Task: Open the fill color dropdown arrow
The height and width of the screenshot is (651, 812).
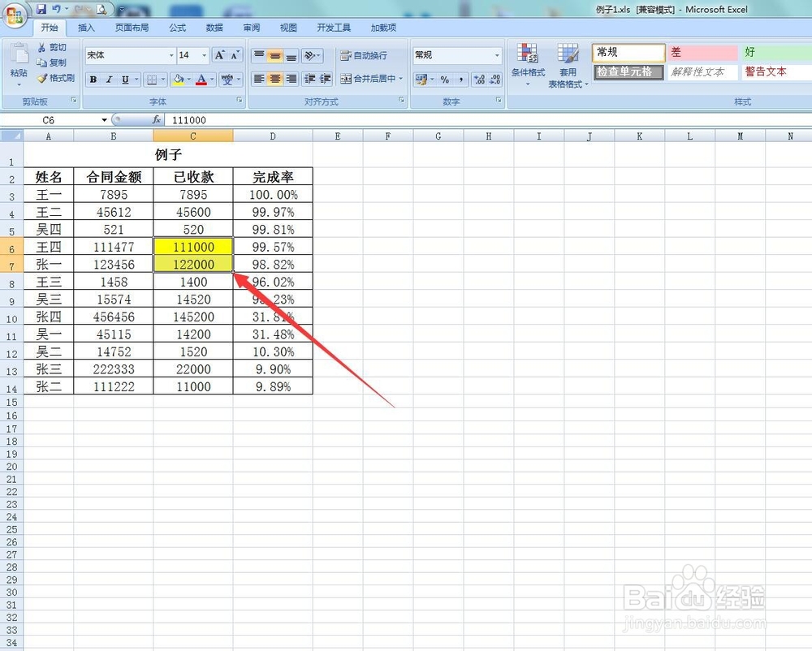Action: (x=188, y=80)
